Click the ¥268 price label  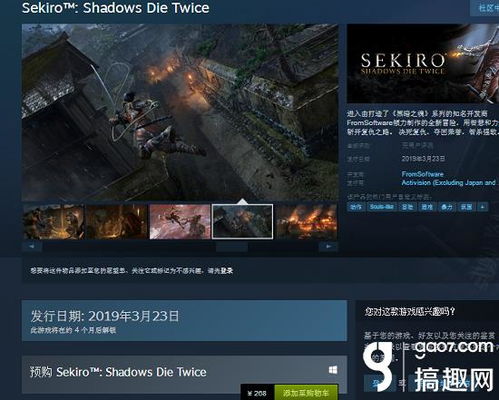point(257,393)
